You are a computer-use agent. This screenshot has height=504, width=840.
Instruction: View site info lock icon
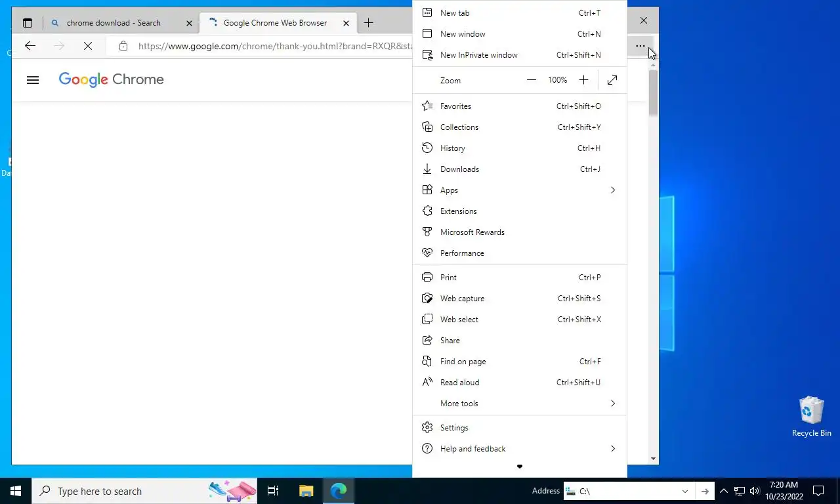pos(123,46)
